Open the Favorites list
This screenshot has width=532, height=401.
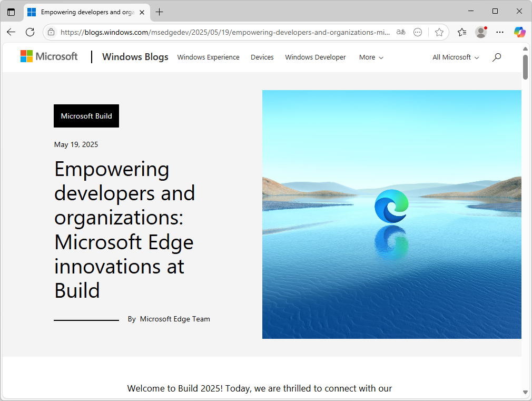pyautogui.click(x=461, y=32)
